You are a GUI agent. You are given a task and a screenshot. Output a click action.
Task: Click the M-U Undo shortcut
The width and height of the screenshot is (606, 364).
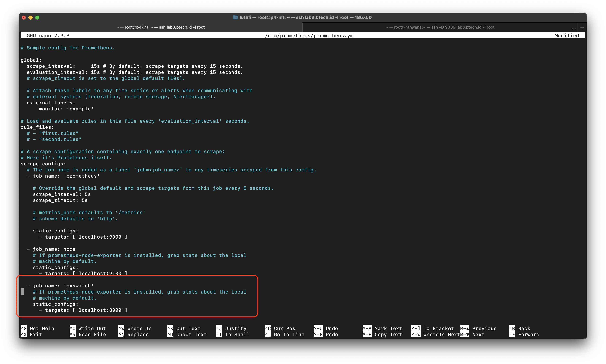click(326, 328)
